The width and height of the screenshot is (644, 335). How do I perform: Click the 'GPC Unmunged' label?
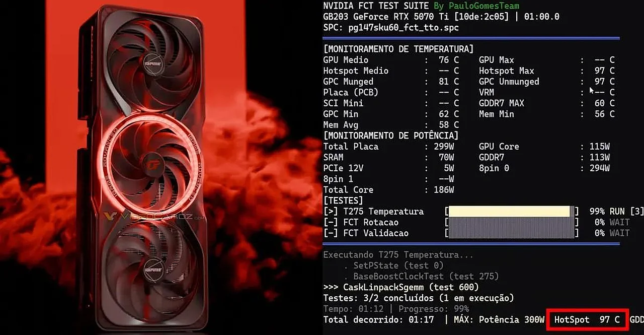[x=509, y=82]
